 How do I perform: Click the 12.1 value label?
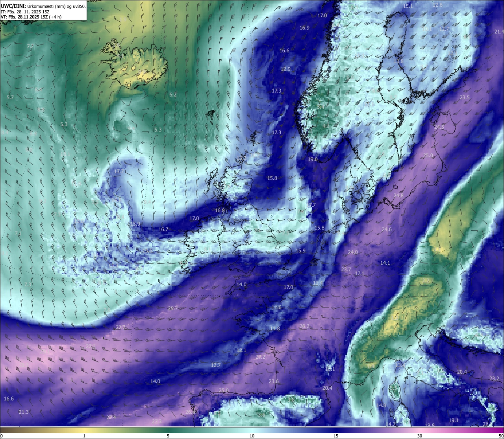coord(241,350)
